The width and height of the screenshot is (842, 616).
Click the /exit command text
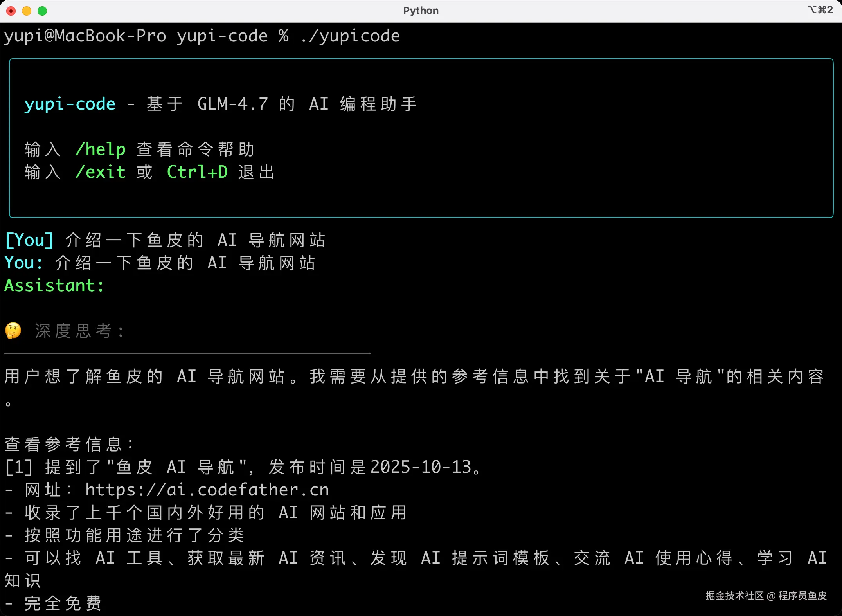(x=101, y=172)
